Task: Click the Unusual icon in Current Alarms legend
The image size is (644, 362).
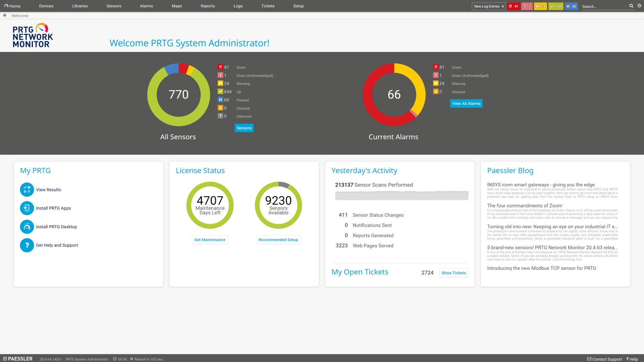Action: (x=436, y=92)
